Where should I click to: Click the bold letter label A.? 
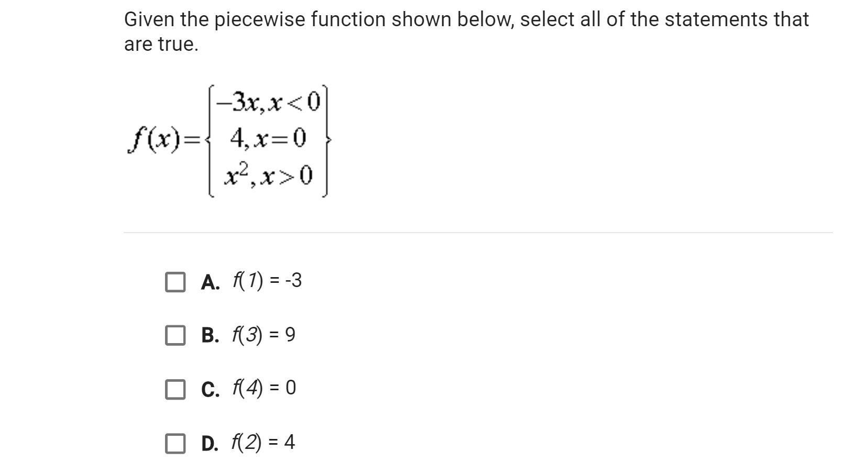tap(210, 282)
